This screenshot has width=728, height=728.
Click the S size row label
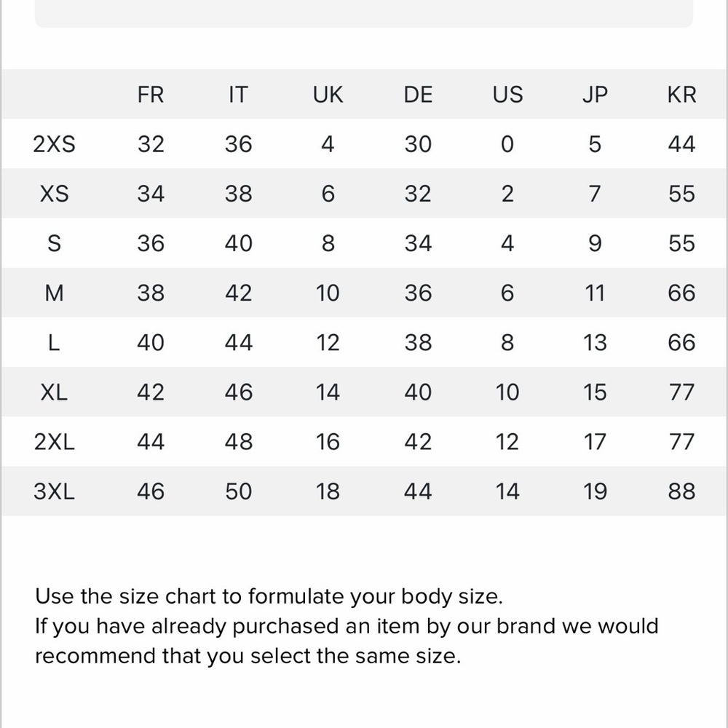54,243
